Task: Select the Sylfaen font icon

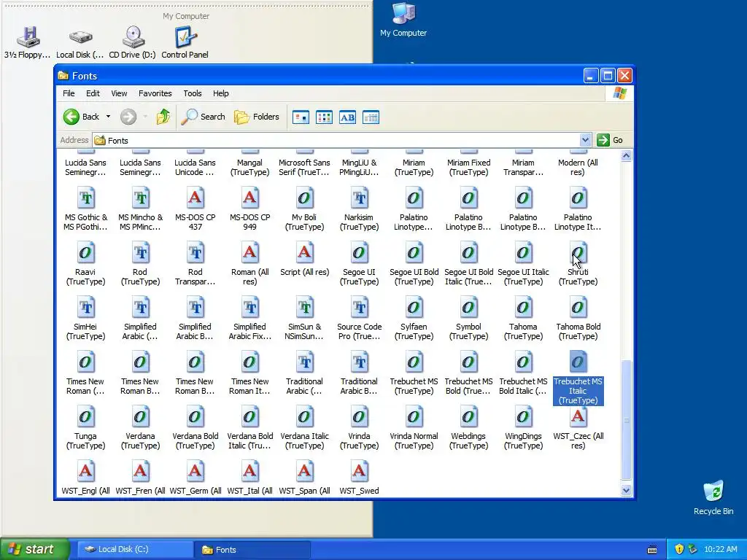Action: tap(414, 308)
